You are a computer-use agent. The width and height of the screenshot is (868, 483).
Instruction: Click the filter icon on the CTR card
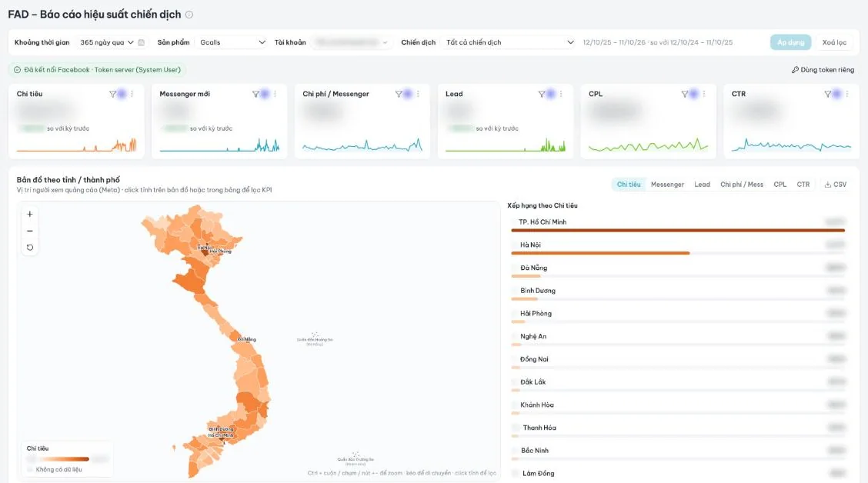pyautogui.click(x=827, y=94)
